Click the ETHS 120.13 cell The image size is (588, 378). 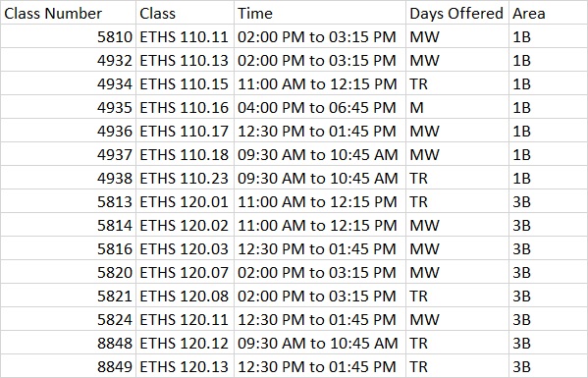click(x=185, y=366)
